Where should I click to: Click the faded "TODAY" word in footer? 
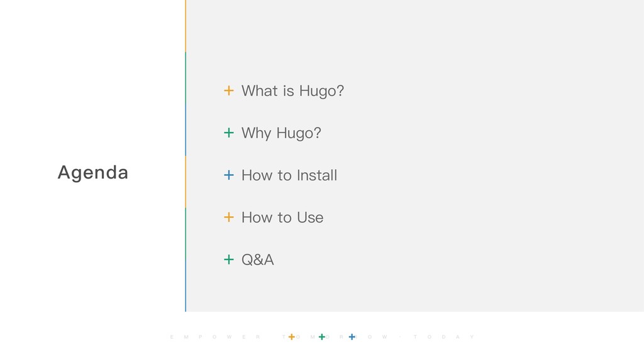click(x=443, y=337)
